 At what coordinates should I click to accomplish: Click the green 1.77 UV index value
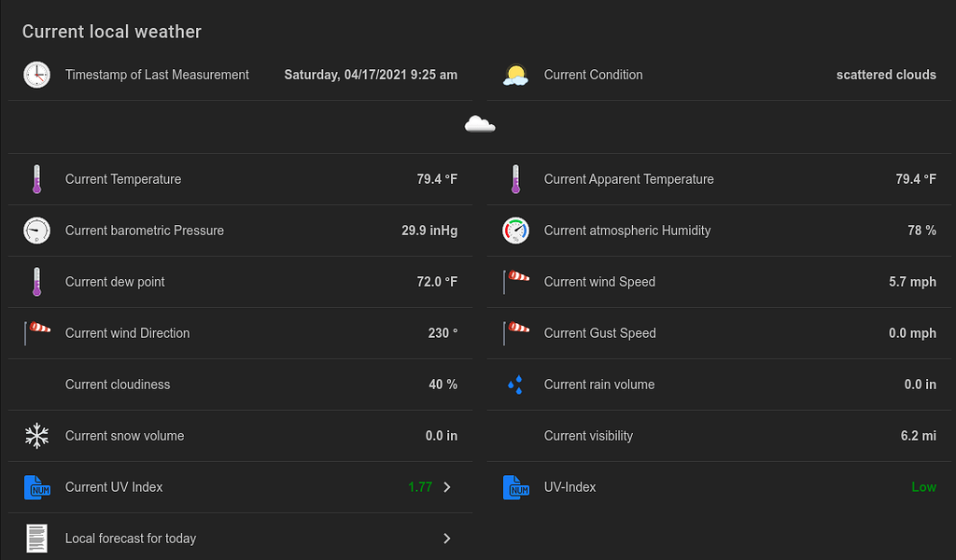(x=420, y=487)
